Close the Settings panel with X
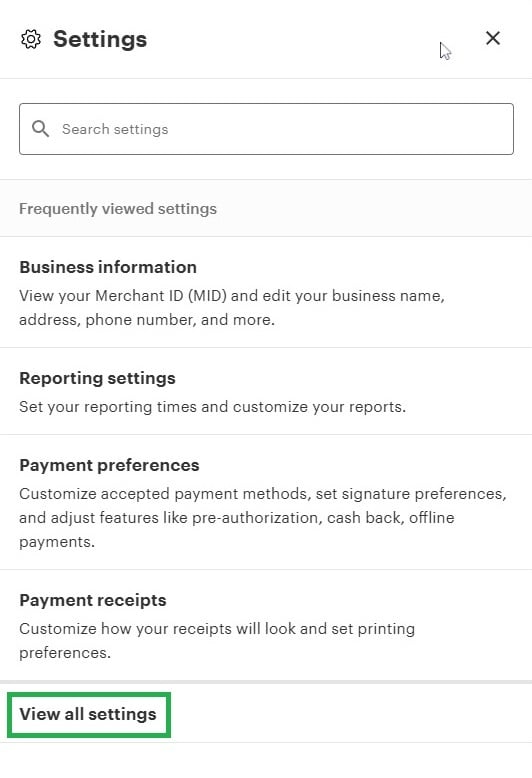Image resolution: width=532 pixels, height=778 pixels. pyautogui.click(x=493, y=38)
